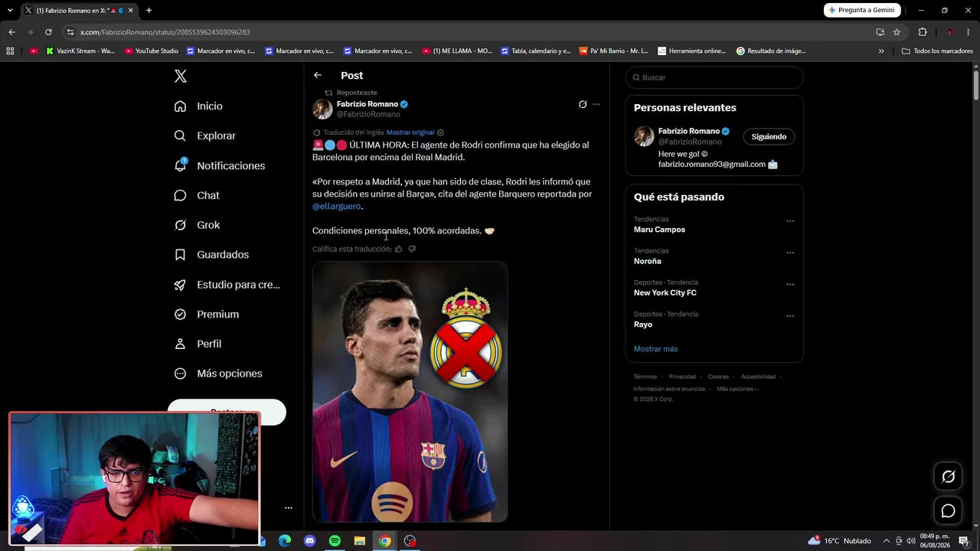980x551 pixels.
Task: Open the Accesibilidad footer link
Action: click(x=758, y=377)
